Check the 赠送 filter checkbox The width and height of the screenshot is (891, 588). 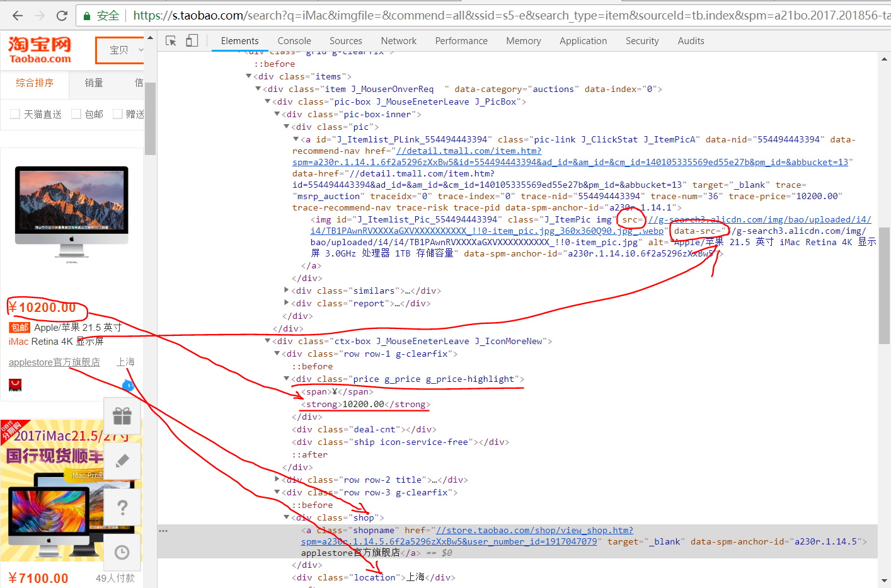coord(117,114)
